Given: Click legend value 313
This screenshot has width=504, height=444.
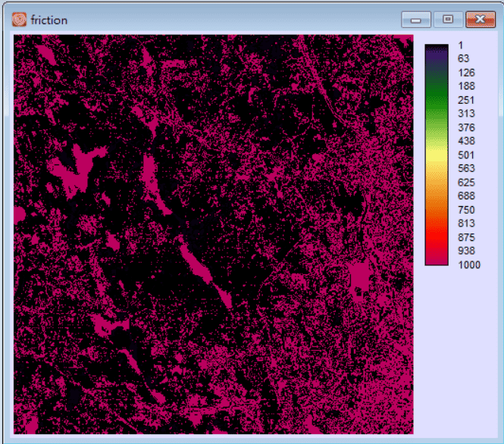Looking at the screenshot, I should [x=466, y=114].
